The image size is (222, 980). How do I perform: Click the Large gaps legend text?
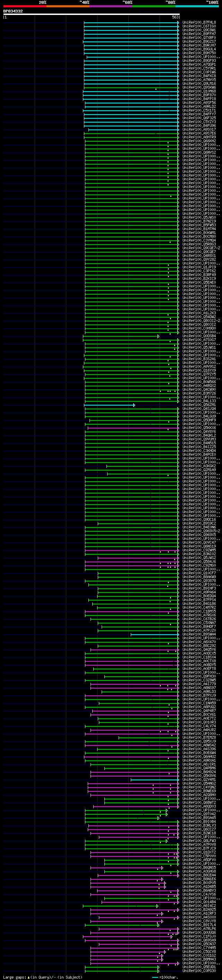tap(43, 977)
